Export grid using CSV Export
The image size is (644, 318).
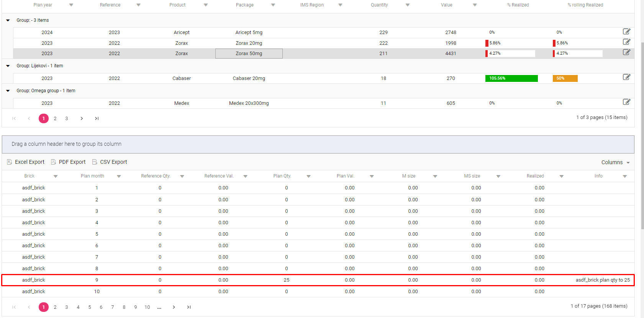tap(110, 162)
